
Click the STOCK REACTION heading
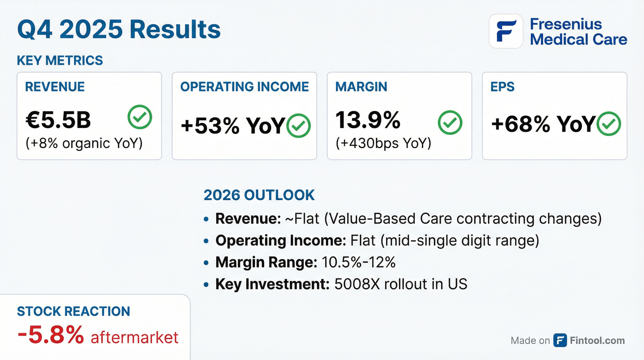pyautogui.click(x=73, y=311)
